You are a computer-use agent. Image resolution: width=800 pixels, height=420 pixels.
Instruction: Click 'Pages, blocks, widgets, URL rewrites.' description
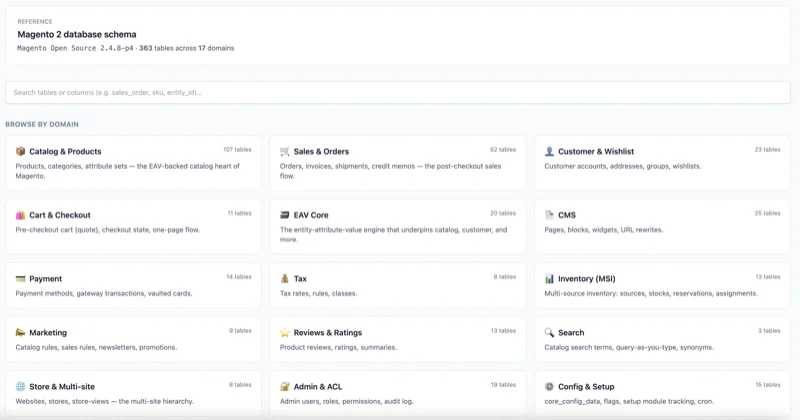(x=604, y=230)
